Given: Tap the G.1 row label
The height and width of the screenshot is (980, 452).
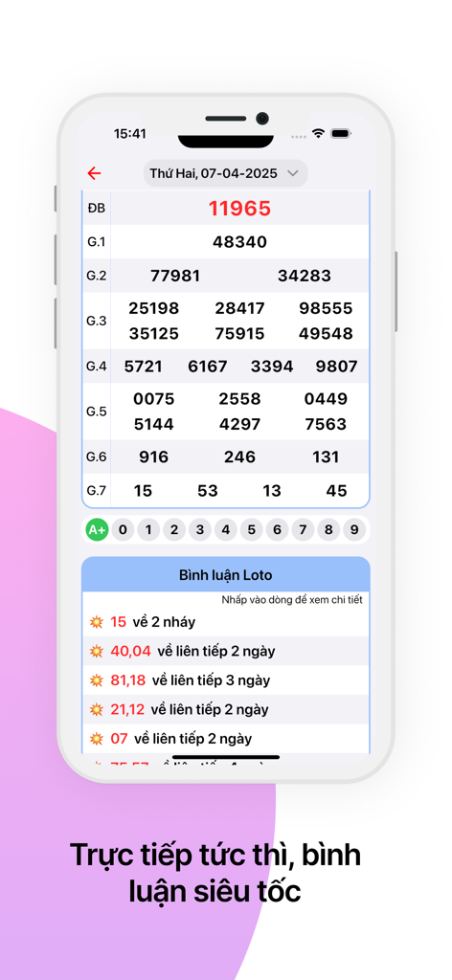Looking at the screenshot, I should coord(97,242).
